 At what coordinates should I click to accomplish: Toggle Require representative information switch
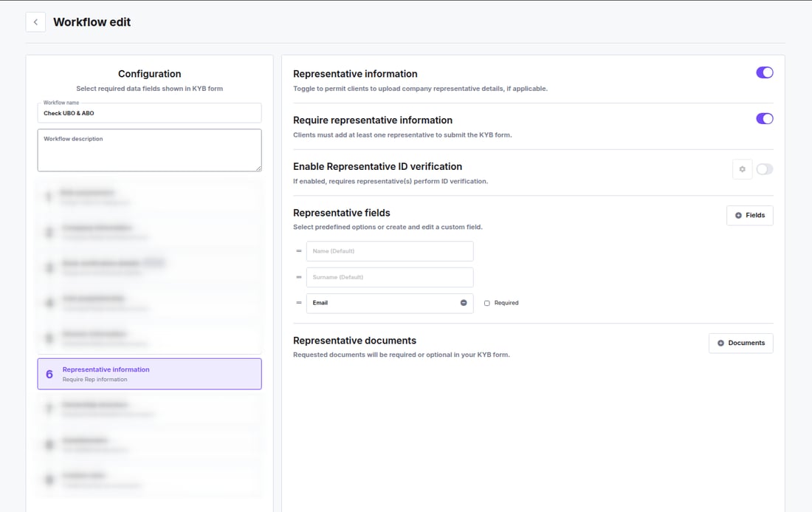764,119
